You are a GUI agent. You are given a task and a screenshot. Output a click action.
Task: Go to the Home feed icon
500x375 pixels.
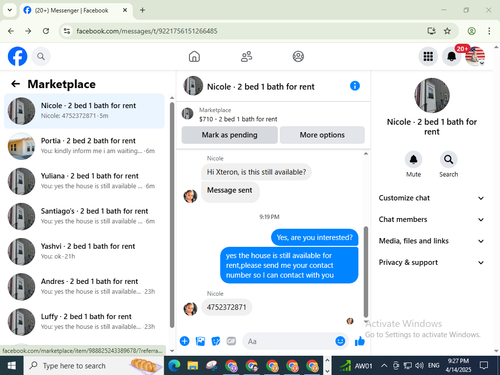tap(194, 56)
